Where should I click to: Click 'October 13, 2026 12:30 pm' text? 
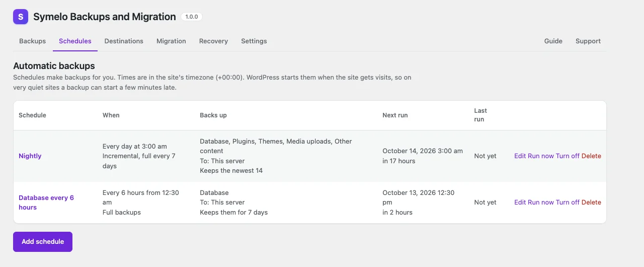(419, 197)
